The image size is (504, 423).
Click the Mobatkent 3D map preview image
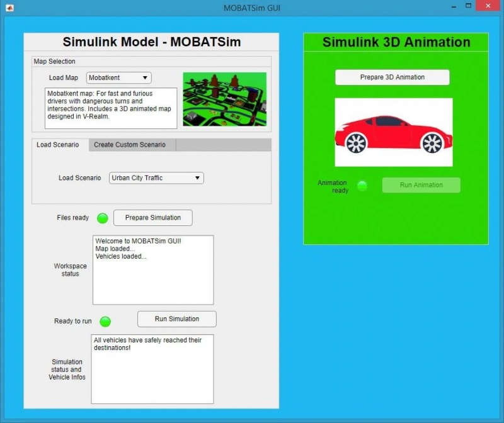pos(224,99)
